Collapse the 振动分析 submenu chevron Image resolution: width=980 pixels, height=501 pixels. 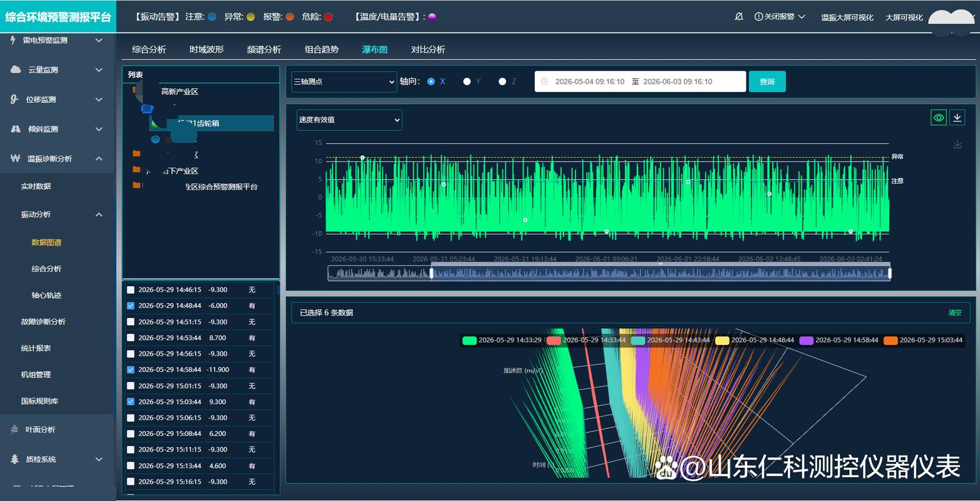tap(99, 215)
